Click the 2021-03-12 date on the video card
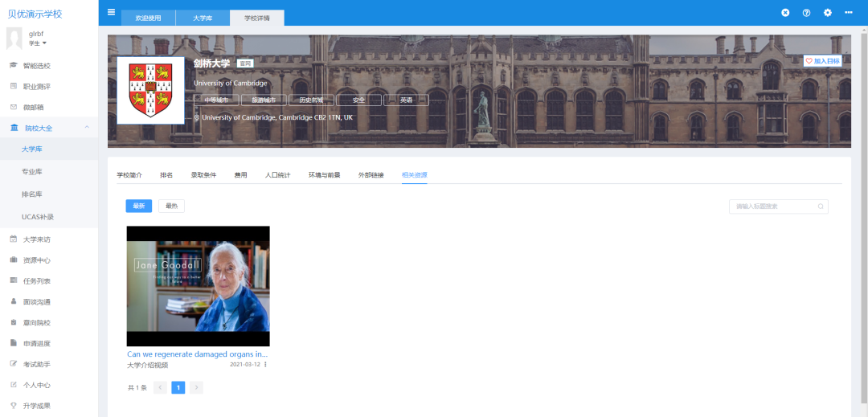868x417 pixels. pyautogui.click(x=244, y=365)
